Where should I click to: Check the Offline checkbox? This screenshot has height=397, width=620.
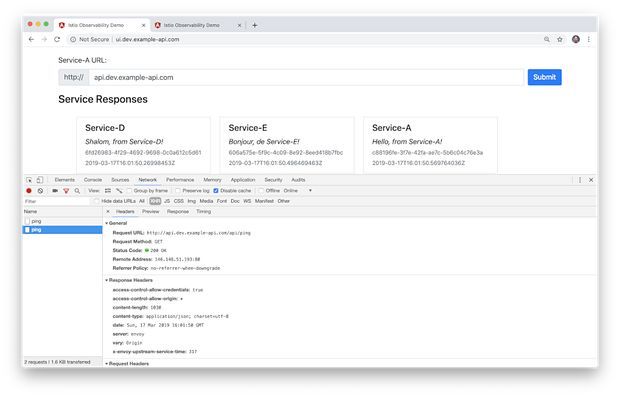point(261,191)
